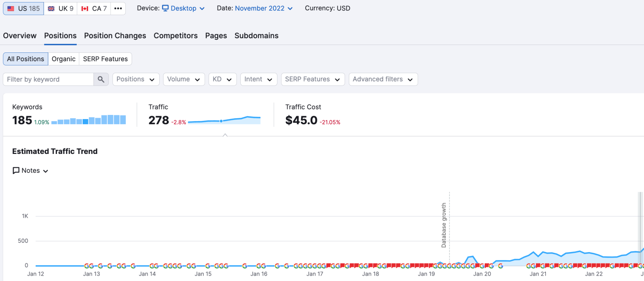Click the desktop monitor device icon
This screenshot has width=644, height=281.
[x=166, y=8]
